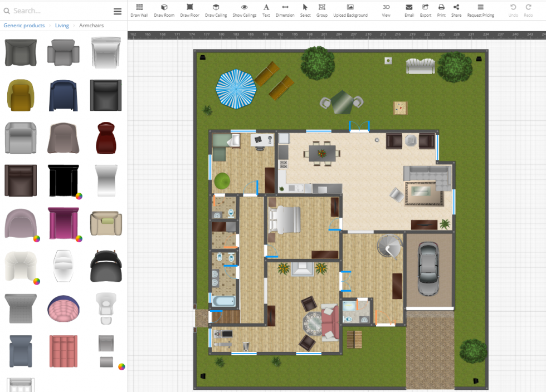Click the Text annotation tool
The image size is (546, 392).
(266, 10)
